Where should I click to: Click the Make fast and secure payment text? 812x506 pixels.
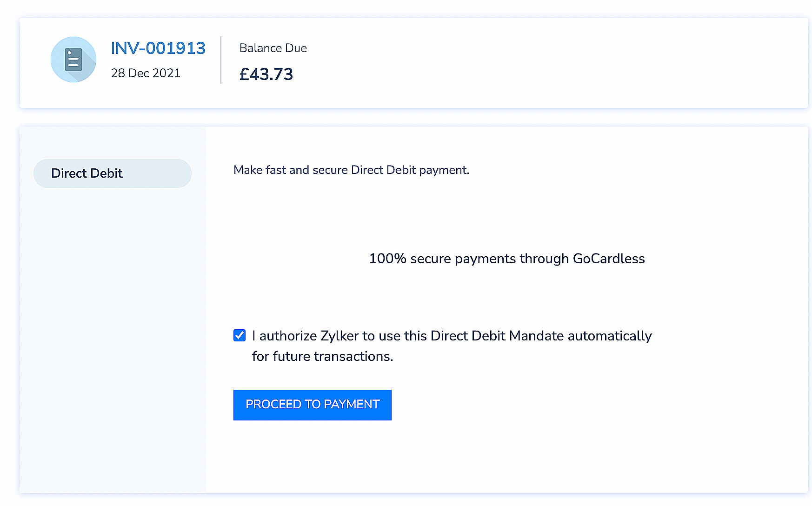[351, 170]
